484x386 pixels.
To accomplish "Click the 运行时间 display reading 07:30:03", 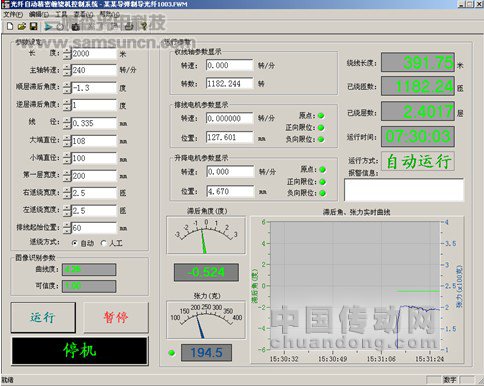I will 418,136.
